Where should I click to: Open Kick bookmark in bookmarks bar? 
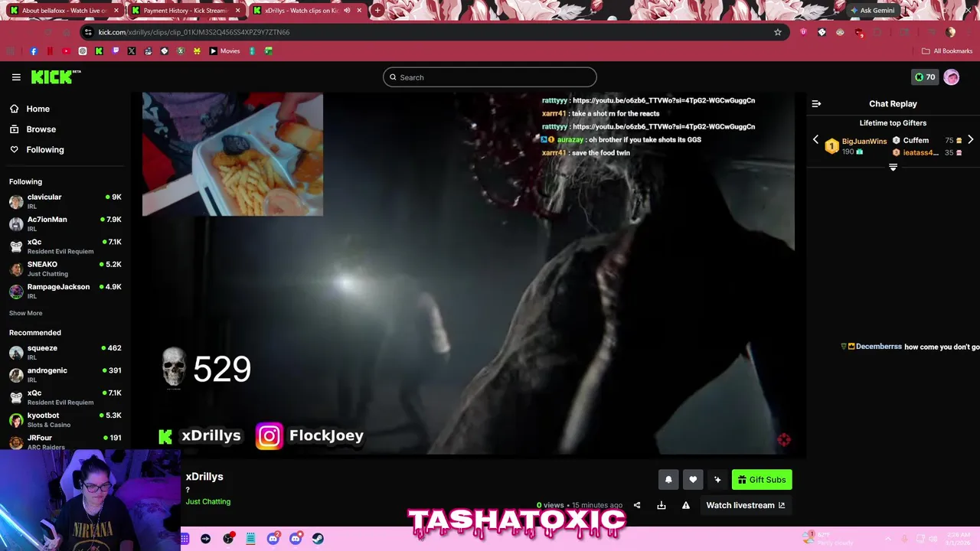click(99, 51)
